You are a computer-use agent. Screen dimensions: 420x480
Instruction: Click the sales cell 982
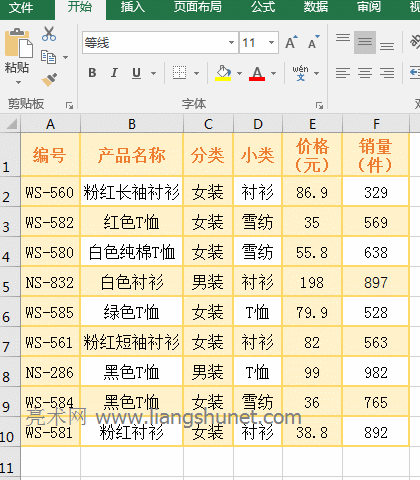click(x=376, y=372)
